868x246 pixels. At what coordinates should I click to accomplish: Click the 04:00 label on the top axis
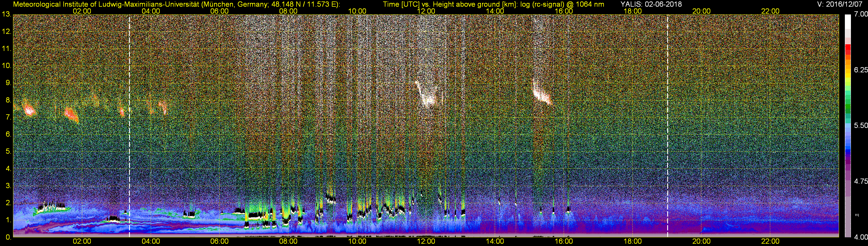pyautogui.click(x=151, y=11)
